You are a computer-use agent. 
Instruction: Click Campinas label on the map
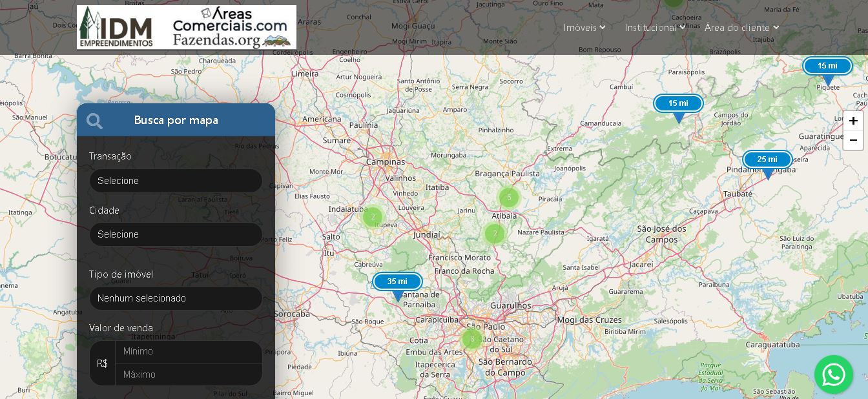pyautogui.click(x=386, y=162)
